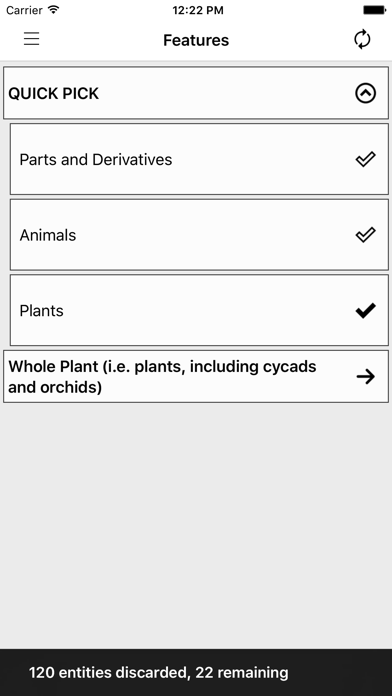Tap the Carrier label in status bar
The image size is (392, 696).
pos(24,10)
